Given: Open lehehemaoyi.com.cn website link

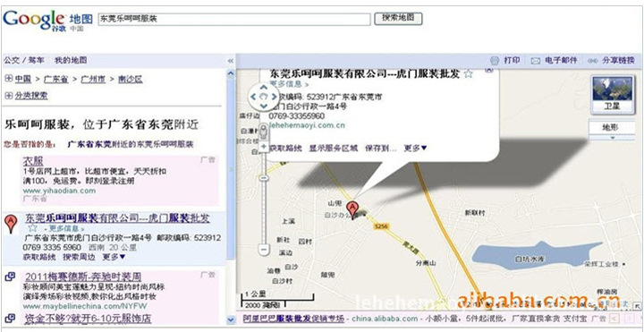Looking at the screenshot, I should (x=307, y=125).
